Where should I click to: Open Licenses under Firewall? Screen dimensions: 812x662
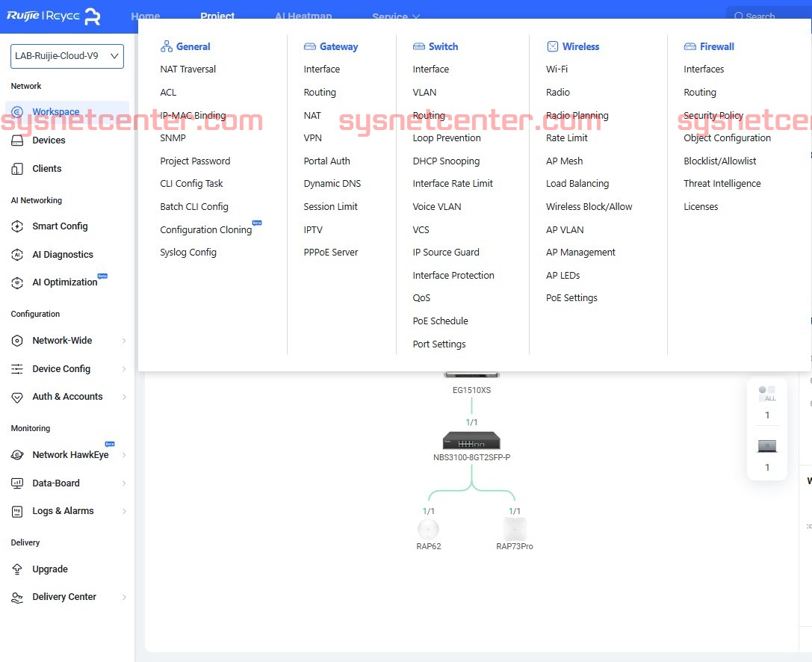pyautogui.click(x=701, y=207)
